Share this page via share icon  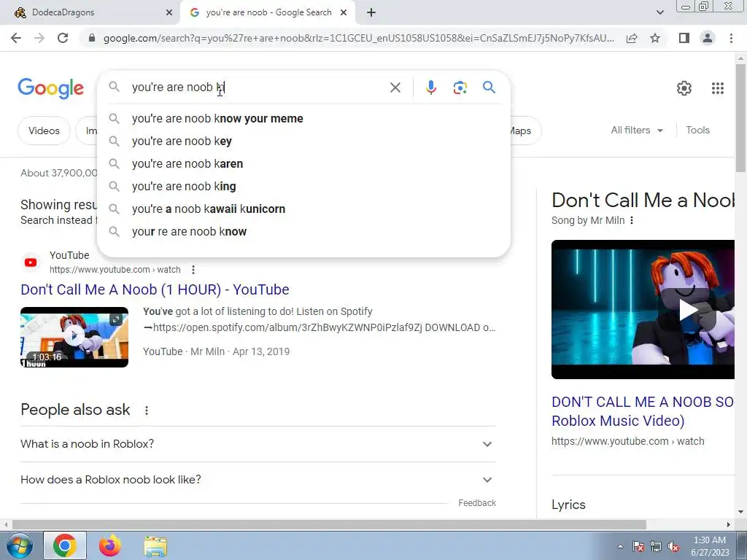[x=632, y=38]
